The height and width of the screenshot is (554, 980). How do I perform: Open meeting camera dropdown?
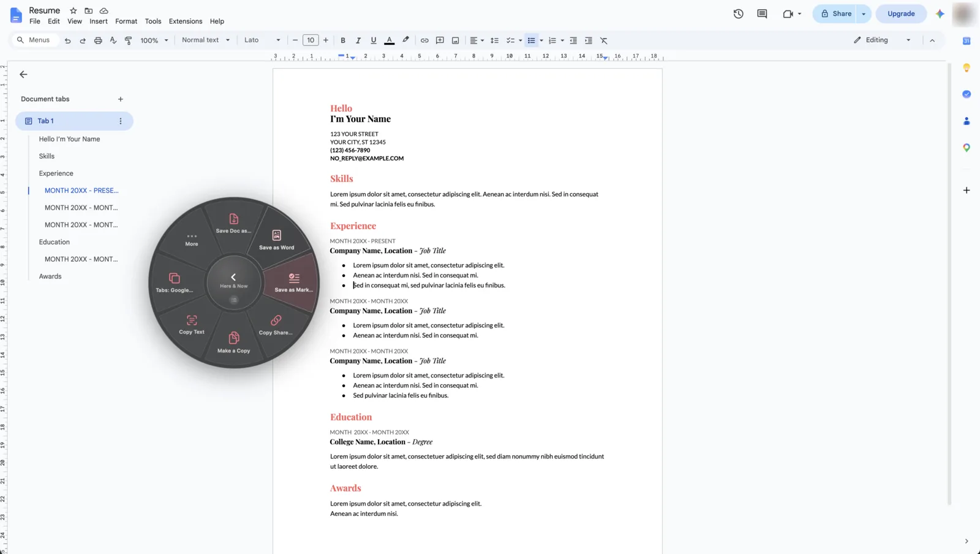791,13
